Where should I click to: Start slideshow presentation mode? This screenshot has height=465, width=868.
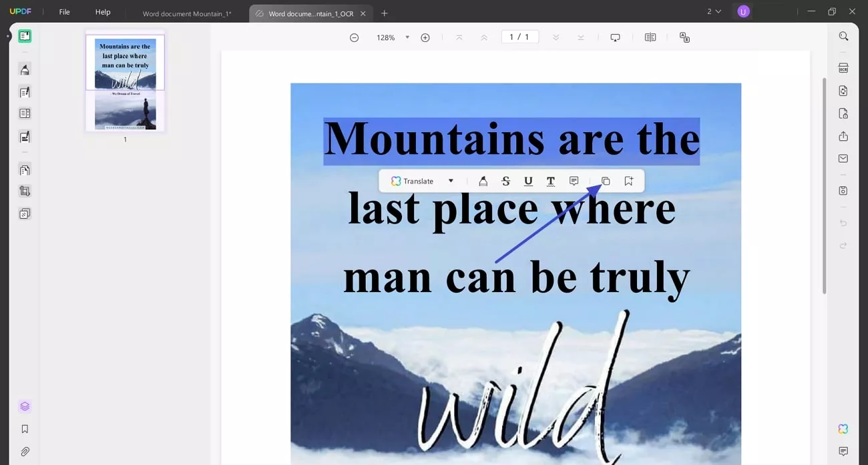point(615,37)
